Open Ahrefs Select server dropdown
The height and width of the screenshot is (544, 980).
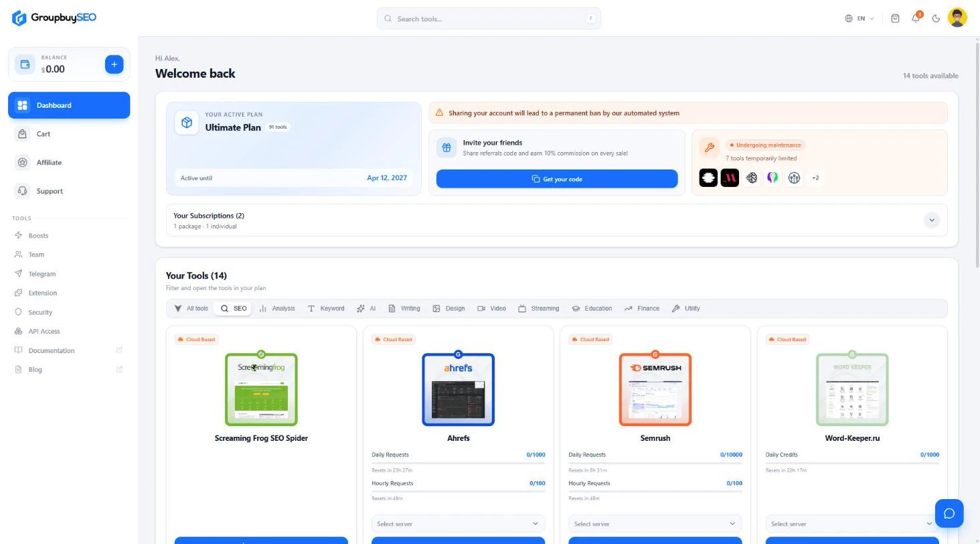coord(459,524)
